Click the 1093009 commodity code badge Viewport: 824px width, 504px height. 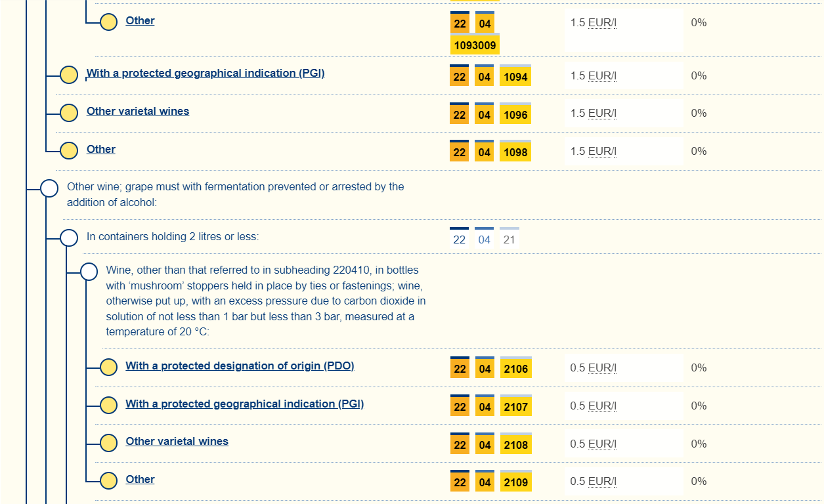click(475, 45)
